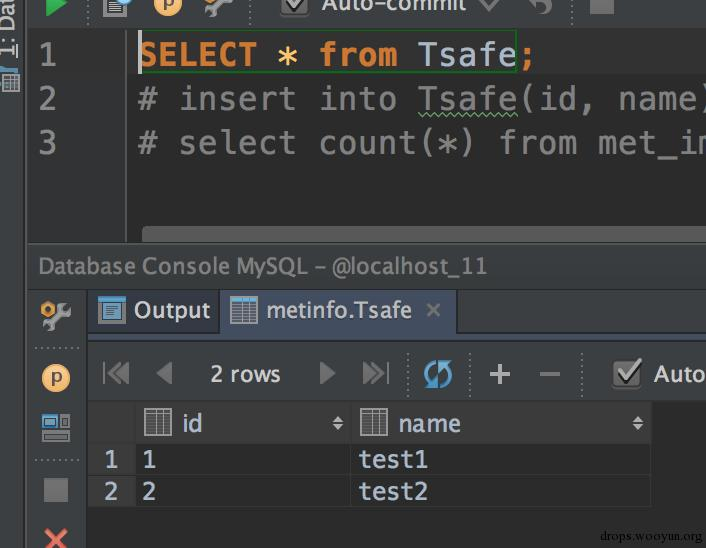This screenshot has height=548, width=706.
Task: Click the wrench settings icon in result panel
Action: (56, 315)
